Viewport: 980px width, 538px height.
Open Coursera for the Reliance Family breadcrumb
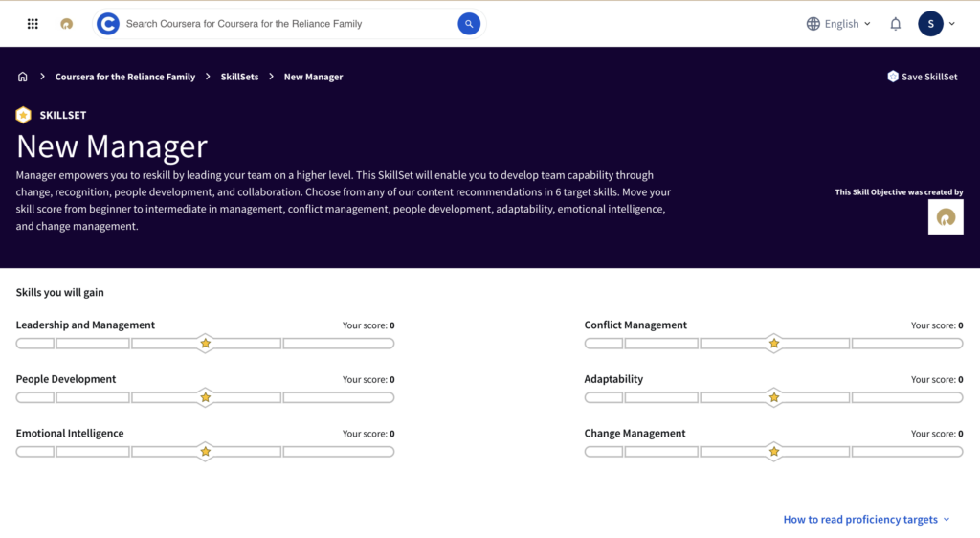tap(125, 77)
